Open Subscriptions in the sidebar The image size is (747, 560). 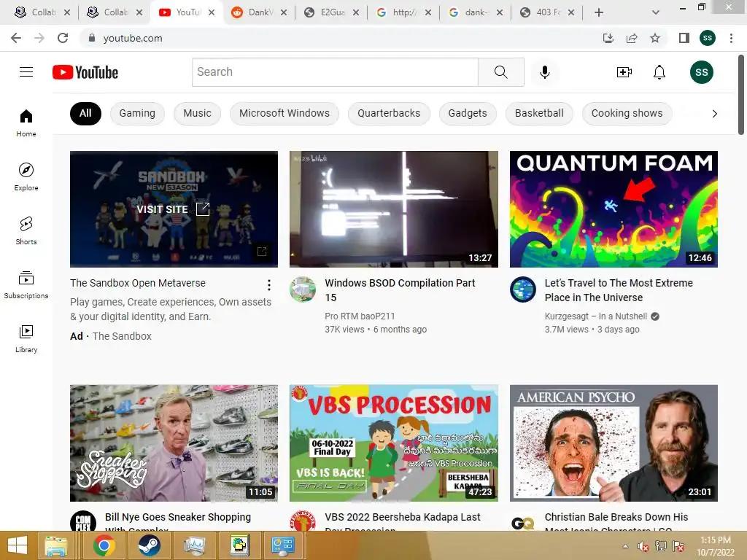coord(26,284)
